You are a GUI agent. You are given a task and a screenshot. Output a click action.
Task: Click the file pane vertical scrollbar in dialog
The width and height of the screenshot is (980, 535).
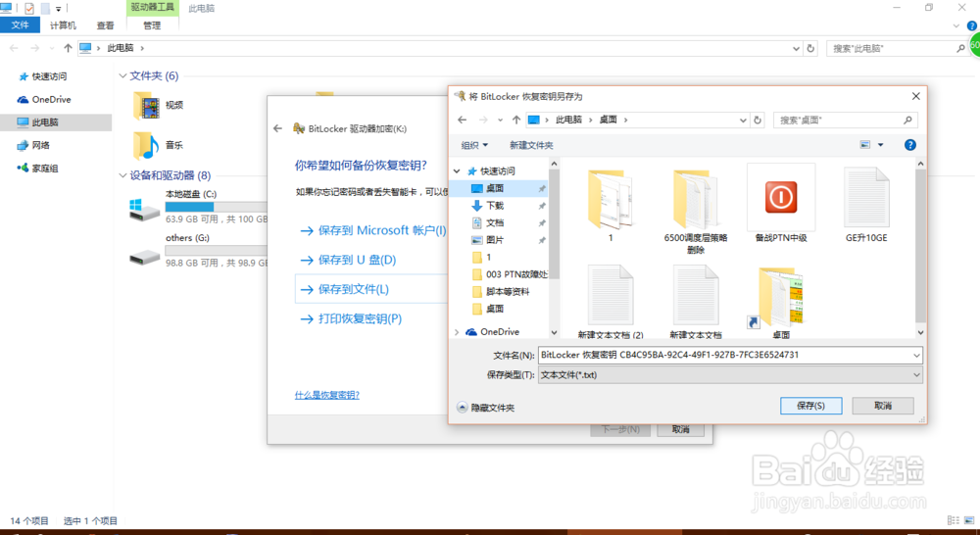(x=920, y=248)
